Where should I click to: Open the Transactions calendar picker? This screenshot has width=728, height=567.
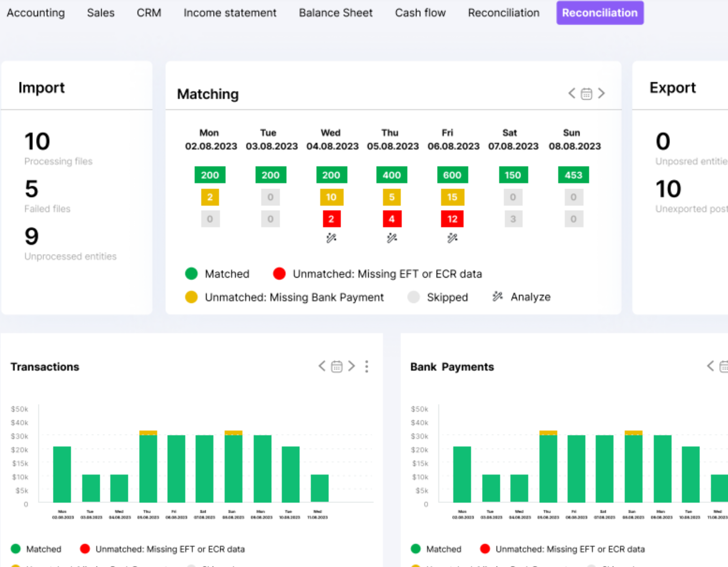coord(337,366)
